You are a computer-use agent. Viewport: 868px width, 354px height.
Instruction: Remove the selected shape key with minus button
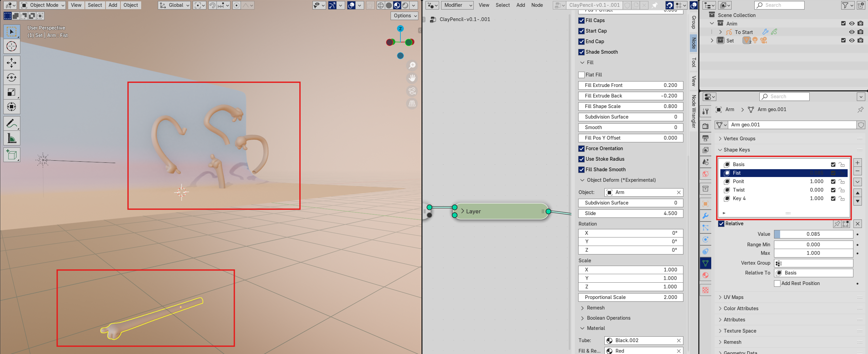point(857,171)
